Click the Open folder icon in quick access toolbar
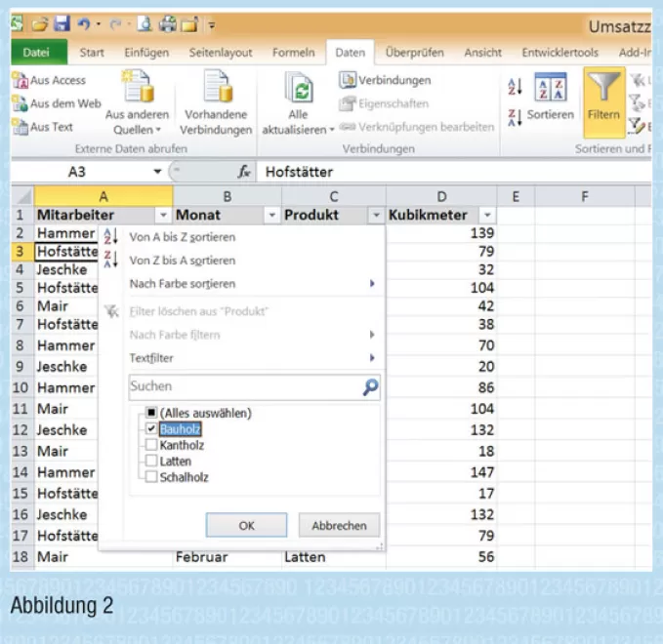 [x=40, y=24]
